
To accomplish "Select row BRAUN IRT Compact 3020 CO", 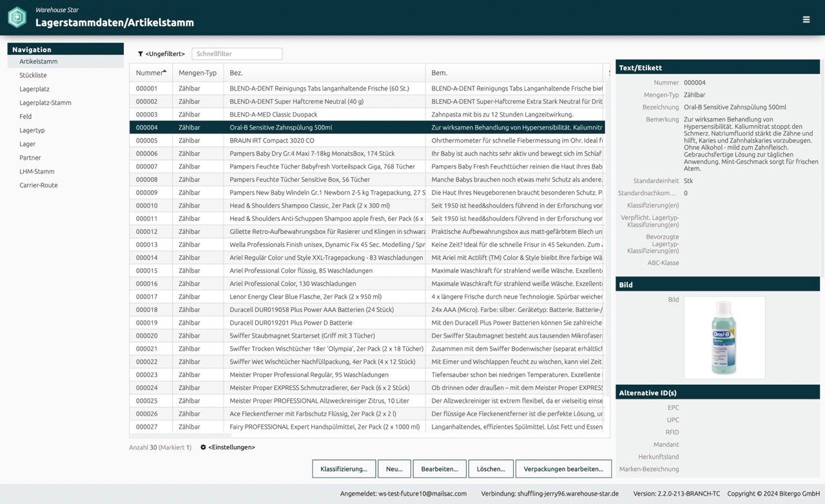I will click(x=367, y=141).
